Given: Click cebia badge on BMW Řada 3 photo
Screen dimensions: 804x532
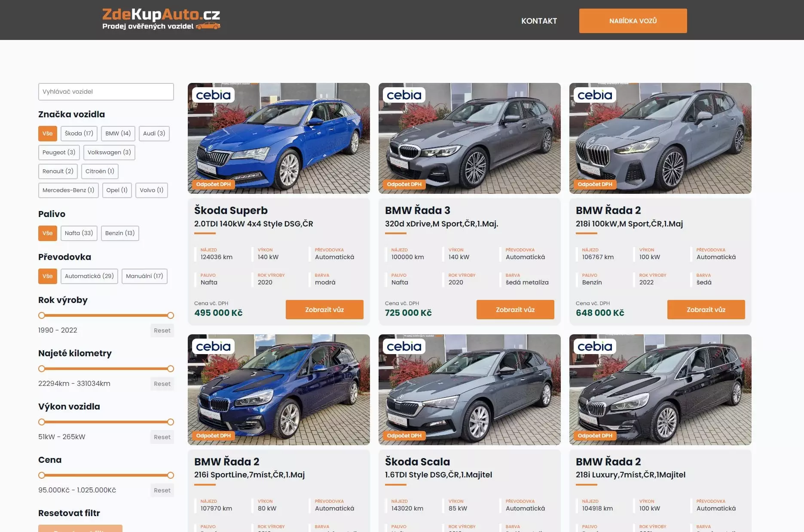Looking at the screenshot, I should (404, 95).
